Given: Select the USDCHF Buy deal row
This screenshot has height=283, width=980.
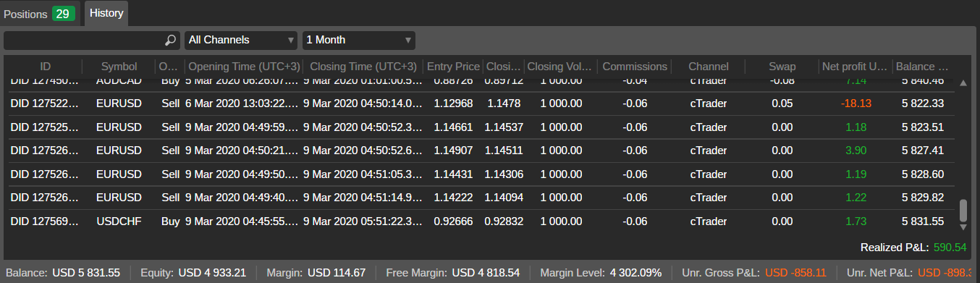Looking at the screenshot, I should point(478,221).
